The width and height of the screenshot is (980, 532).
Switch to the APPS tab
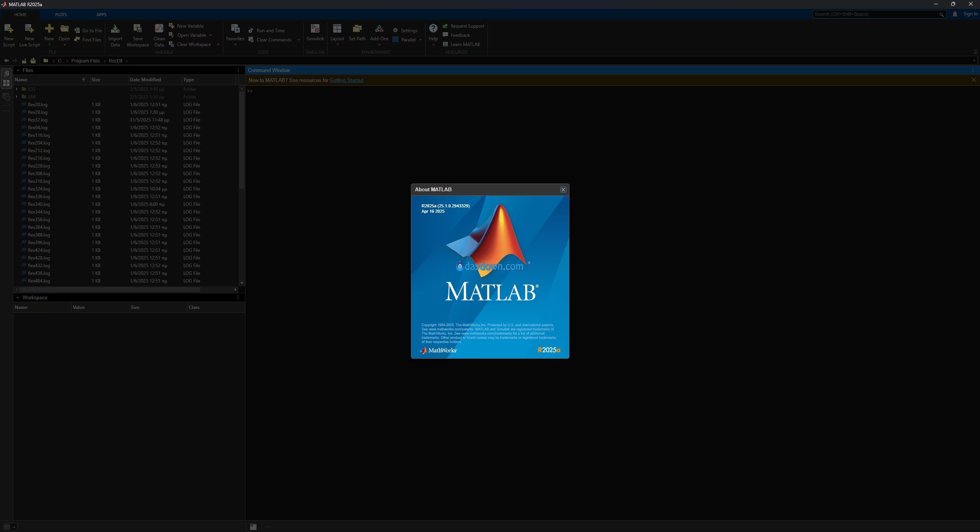[x=101, y=15]
